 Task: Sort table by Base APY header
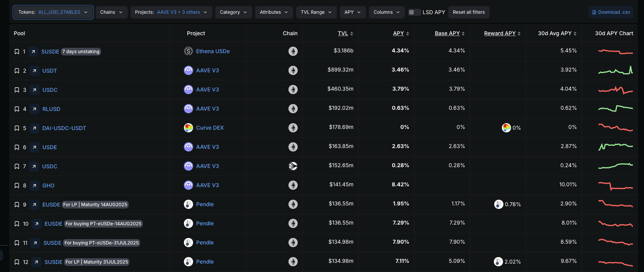(x=447, y=33)
